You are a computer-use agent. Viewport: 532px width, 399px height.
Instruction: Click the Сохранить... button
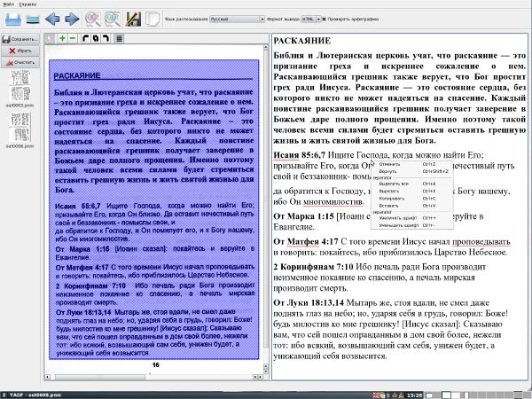tap(20, 39)
